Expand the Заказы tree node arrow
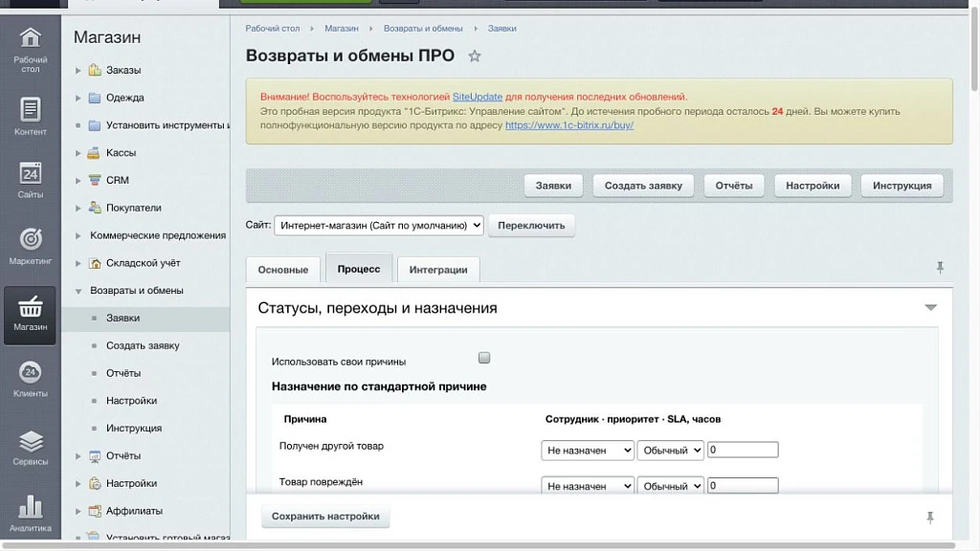 (78, 71)
